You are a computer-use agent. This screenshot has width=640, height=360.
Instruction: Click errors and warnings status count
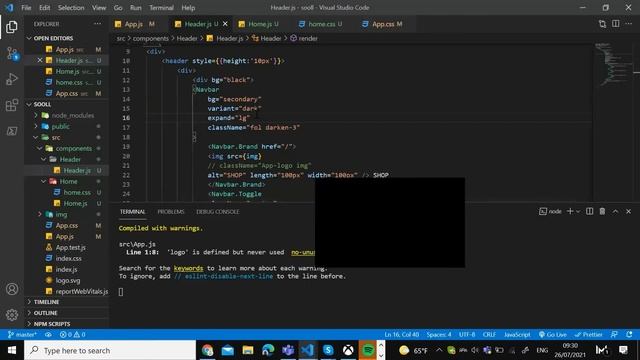[x=73, y=335]
